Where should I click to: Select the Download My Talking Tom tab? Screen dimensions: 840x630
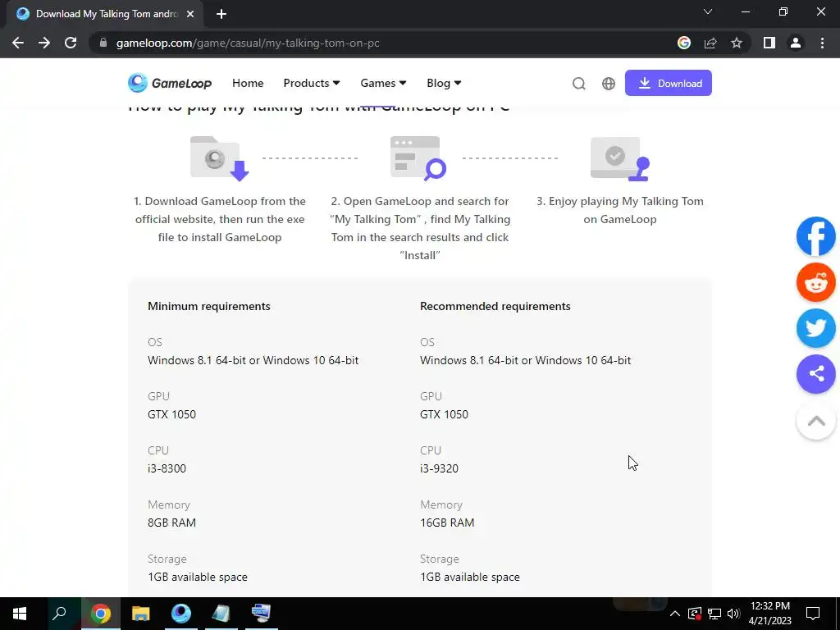point(105,15)
